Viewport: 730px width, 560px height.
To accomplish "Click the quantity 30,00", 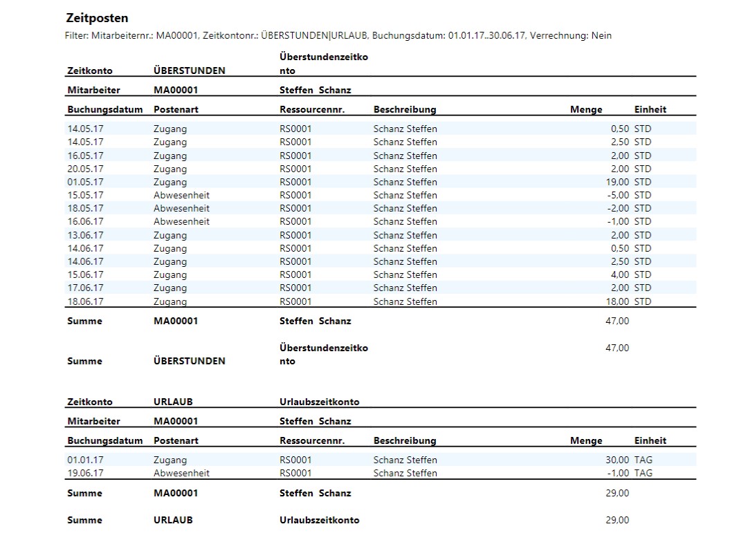I will (x=617, y=460).
